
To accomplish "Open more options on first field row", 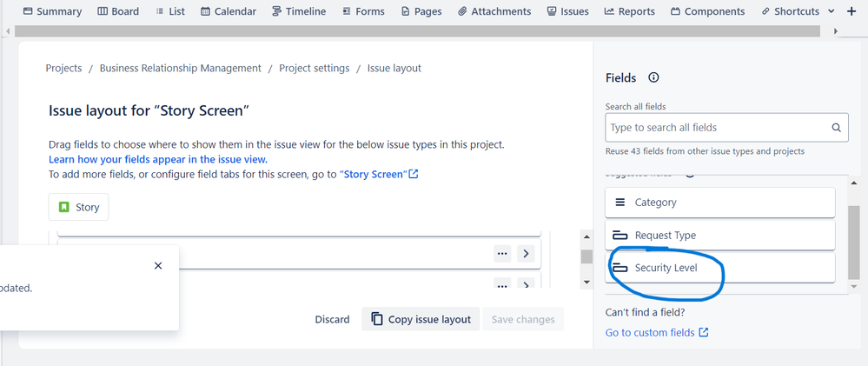I will [502, 254].
